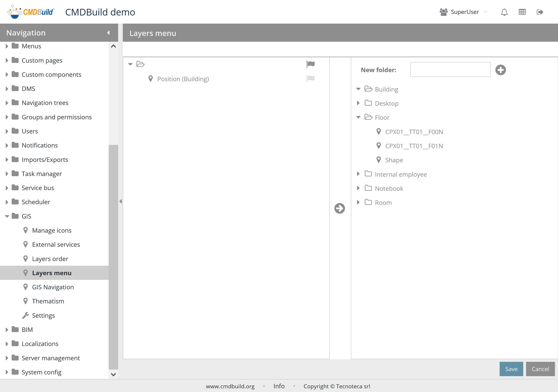Click the Settings wrench item under GIS
This screenshot has height=392, width=558.
pyautogui.click(x=43, y=315)
